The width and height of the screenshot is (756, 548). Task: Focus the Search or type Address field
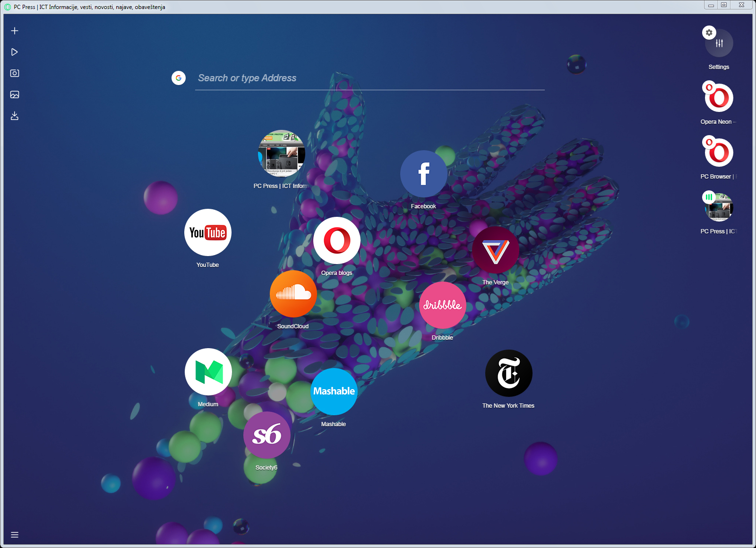(x=370, y=78)
